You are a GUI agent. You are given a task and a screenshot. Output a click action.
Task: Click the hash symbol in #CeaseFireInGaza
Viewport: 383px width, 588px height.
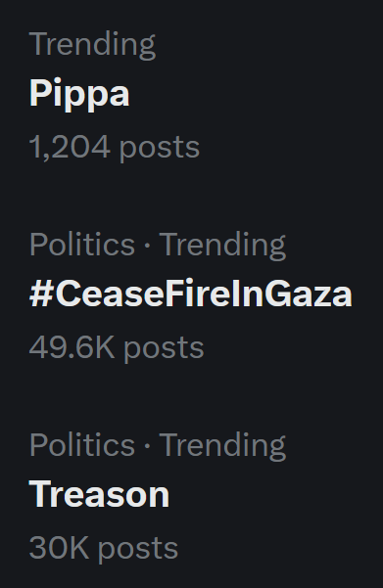(41, 294)
